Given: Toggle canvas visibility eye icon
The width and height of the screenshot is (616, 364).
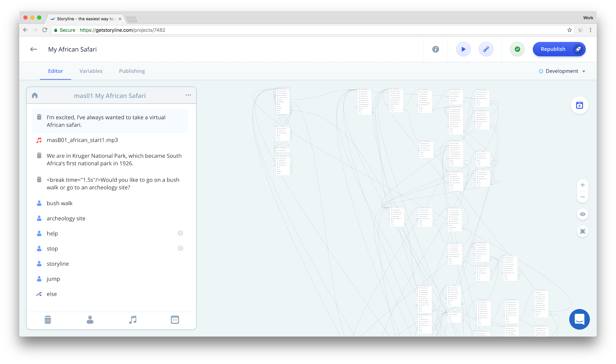Looking at the screenshot, I should tap(582, 214).
